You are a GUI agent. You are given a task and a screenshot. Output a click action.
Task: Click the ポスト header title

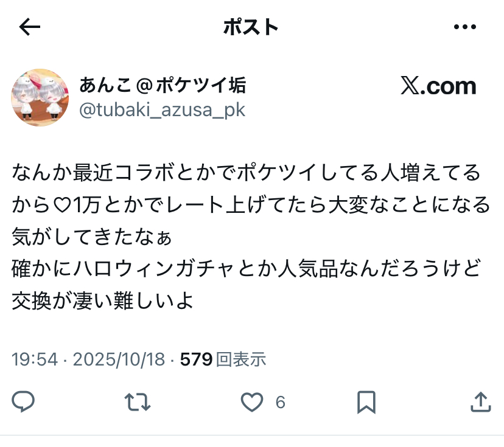tap(251, 27)
